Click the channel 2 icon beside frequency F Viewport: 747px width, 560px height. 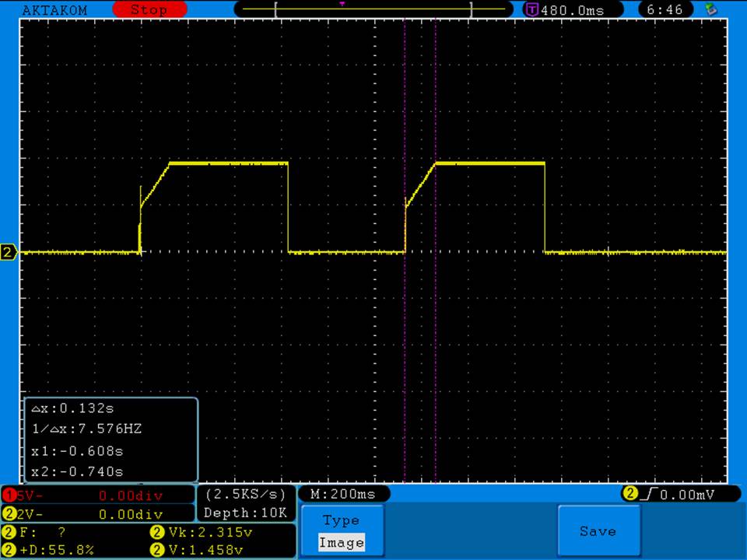pos(9,533)
